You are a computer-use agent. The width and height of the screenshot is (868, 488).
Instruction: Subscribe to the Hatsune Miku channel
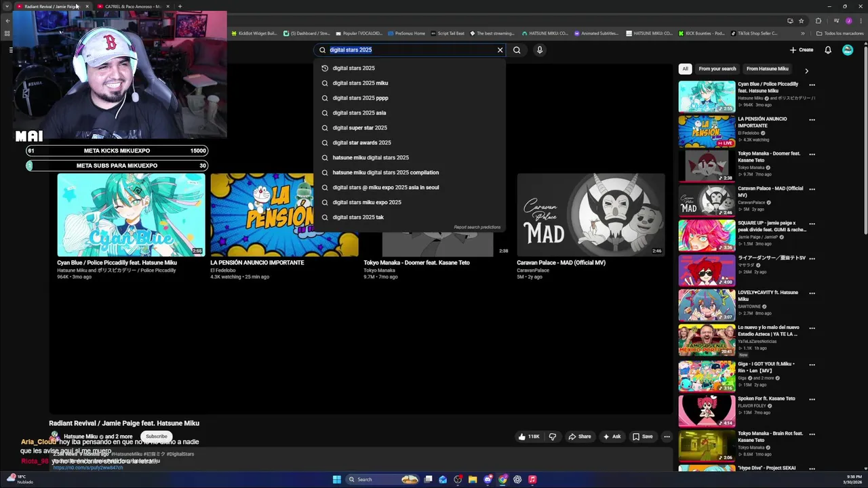[156, 436]
